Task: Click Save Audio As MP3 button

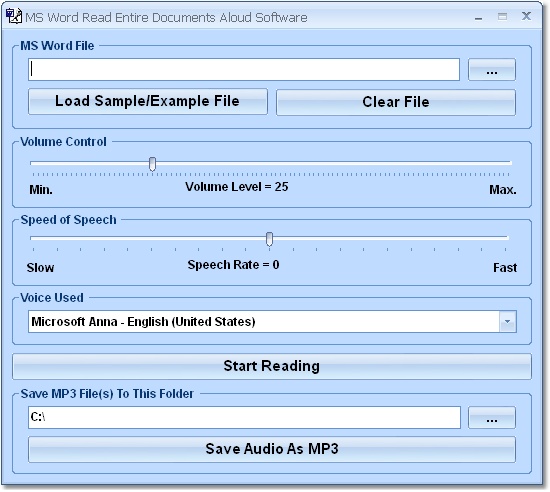Action: click(x=272, y=449)
